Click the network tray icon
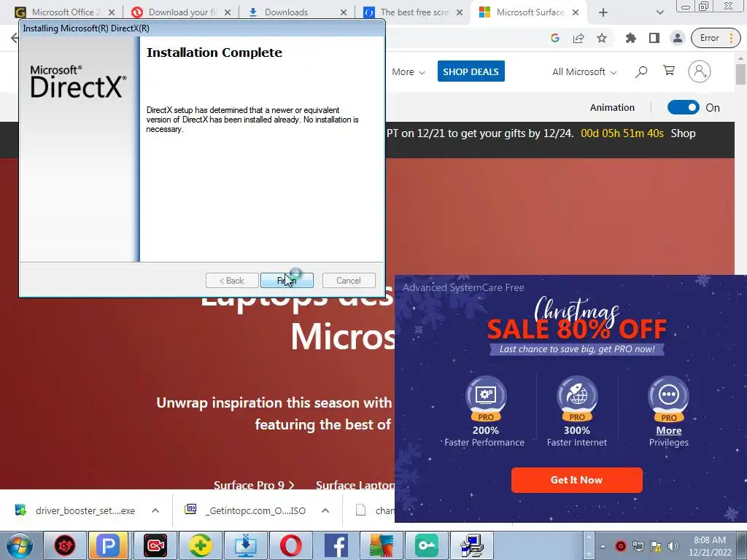The image size is (747, 560). pyautogui.click(x=638, y=546)
